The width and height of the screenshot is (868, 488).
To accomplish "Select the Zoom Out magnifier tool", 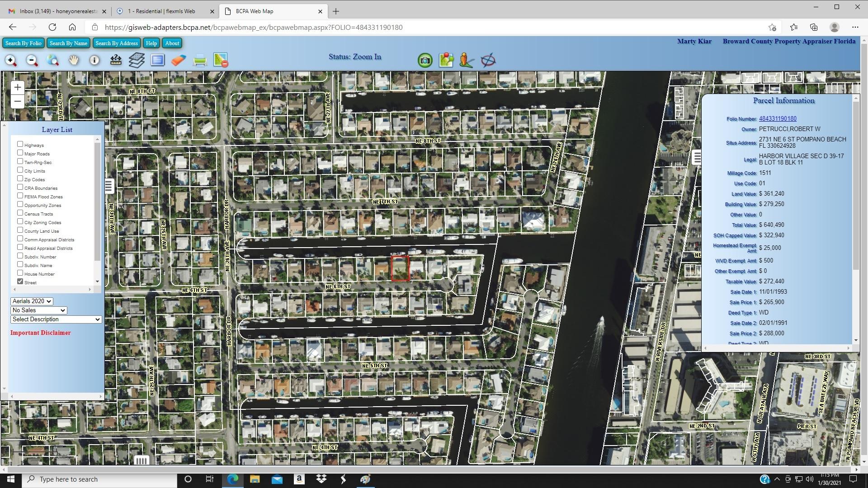I will pyautogui.click(x=32, y=61).
